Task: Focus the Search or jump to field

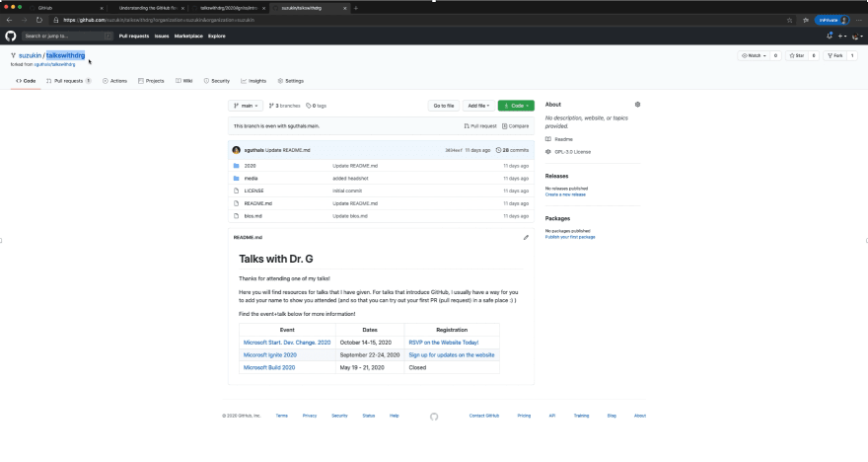Action: coord(67,36)
